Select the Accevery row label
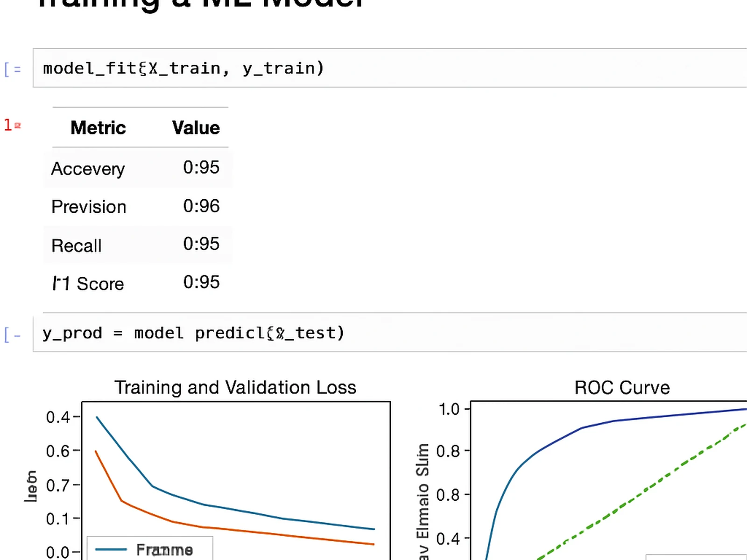 (88, 169)
